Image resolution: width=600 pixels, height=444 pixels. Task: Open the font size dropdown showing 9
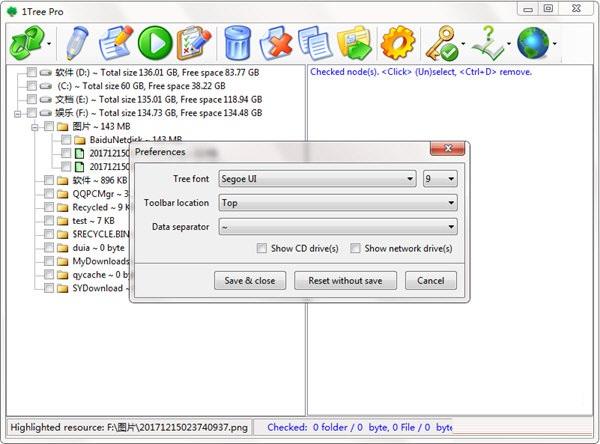439,179
